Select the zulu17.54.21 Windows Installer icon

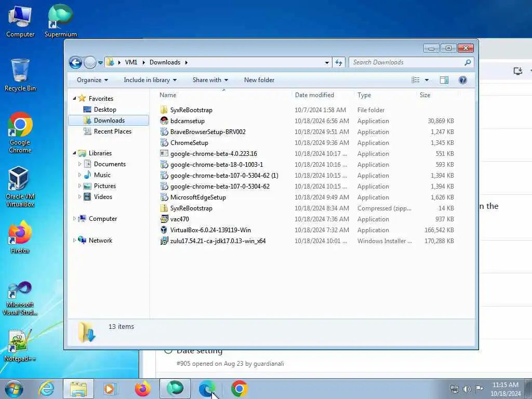(x=164, y=241)
